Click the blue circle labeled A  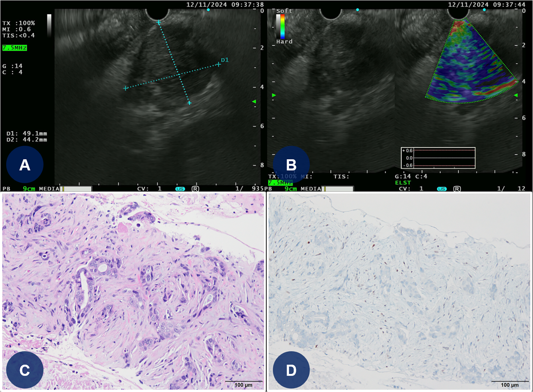(x=25, y=165)
